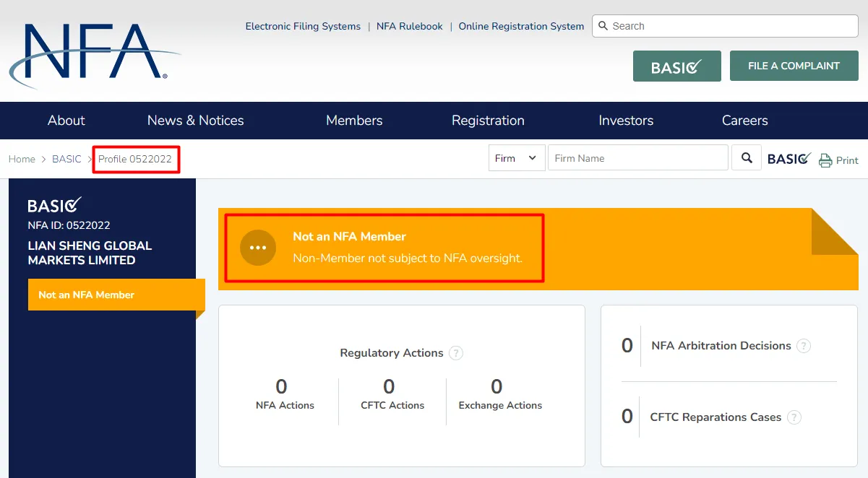Viewport: 868px width, 478px height.
Task: Click the NFA Arbitration Decisions label
Action: coord(721,346)
